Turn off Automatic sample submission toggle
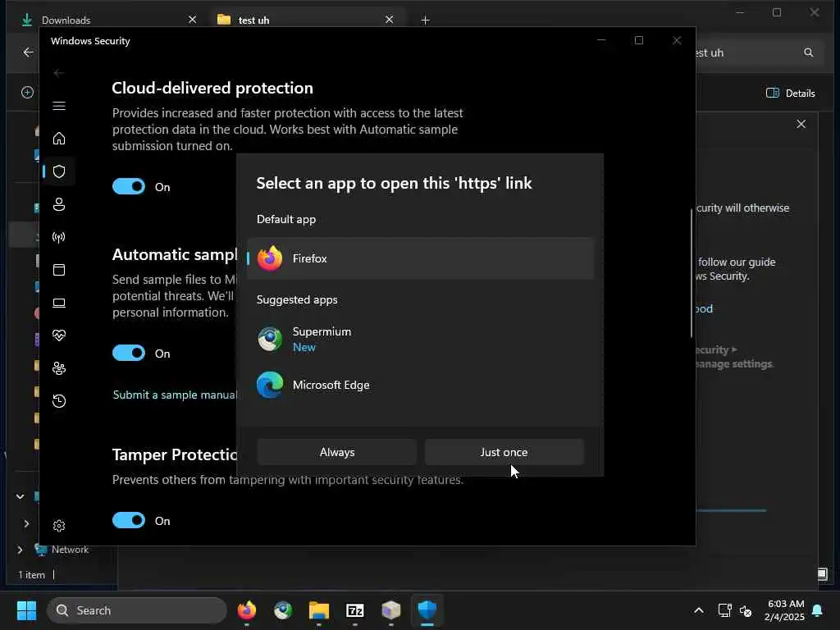840x630 pixels. click(x=129, y=353)
